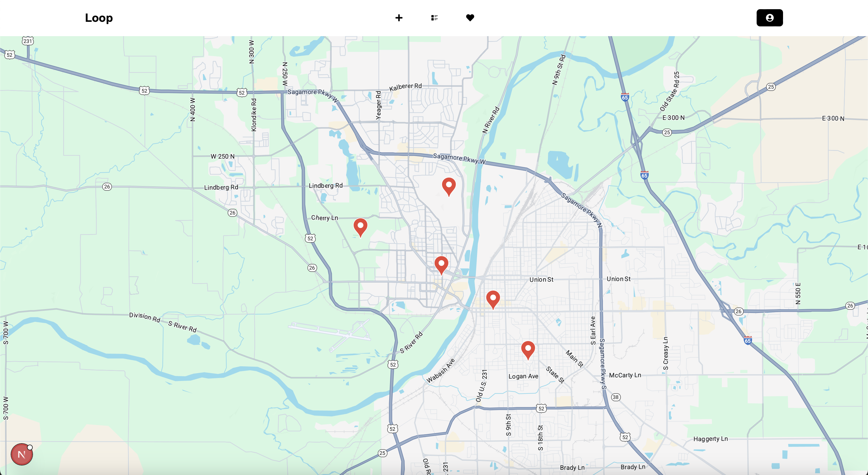868x475 pixels.
Task: Select the middle red pin west of the river
Action: (x=441, y=264)
